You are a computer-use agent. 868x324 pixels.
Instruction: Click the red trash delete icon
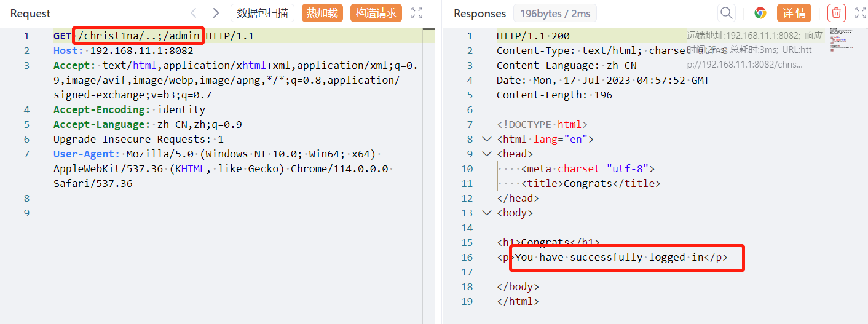(x=836, y=13)
